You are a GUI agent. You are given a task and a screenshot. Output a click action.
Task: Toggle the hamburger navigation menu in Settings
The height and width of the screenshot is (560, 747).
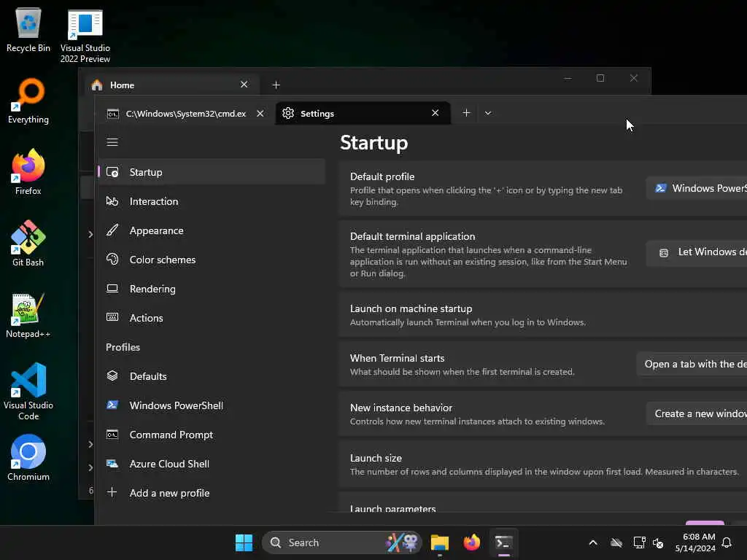point(112,142)
